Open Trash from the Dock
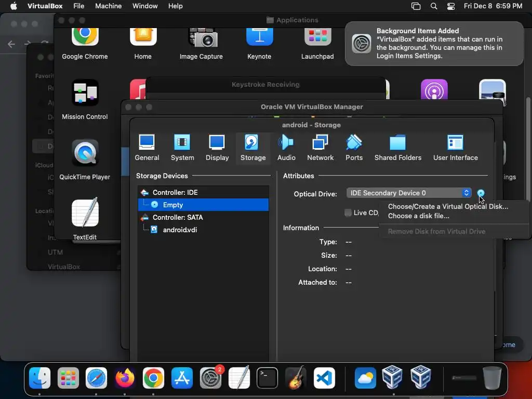This screenshot has width=532, height=399. click(492, 378)
